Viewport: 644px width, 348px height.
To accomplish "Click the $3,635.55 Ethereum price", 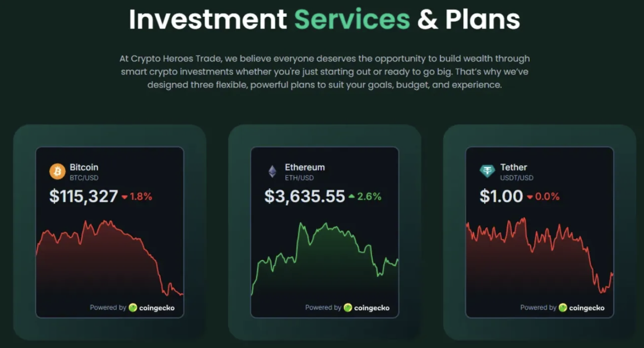I will pyautogui.click(x=305, y=196).
